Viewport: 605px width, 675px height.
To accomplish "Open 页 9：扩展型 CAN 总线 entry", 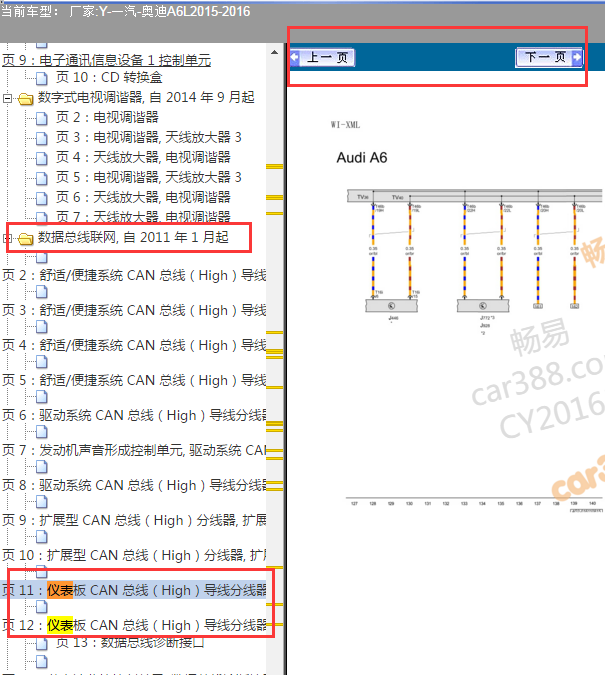I will [x=134, y=520].
